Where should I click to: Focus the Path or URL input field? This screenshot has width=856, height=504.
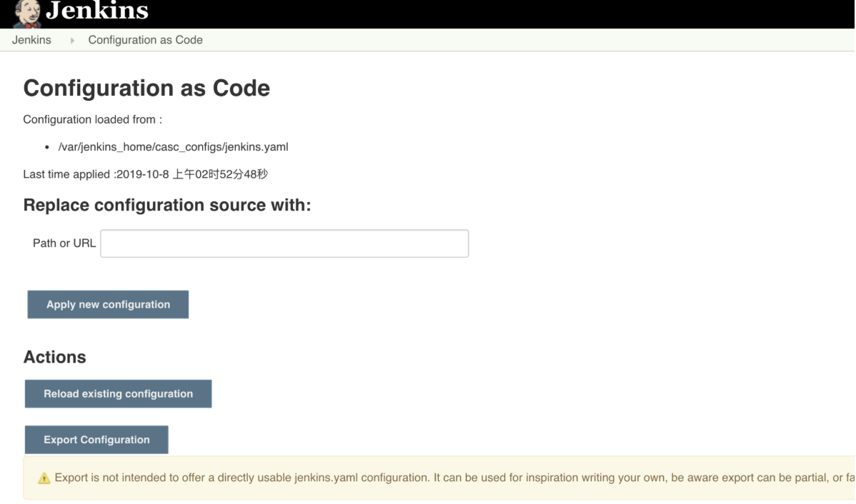284,243
